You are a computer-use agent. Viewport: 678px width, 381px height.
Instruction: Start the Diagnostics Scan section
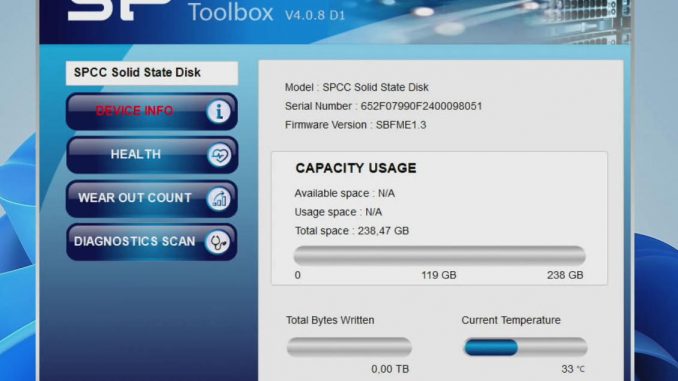[x=151, y=242]
